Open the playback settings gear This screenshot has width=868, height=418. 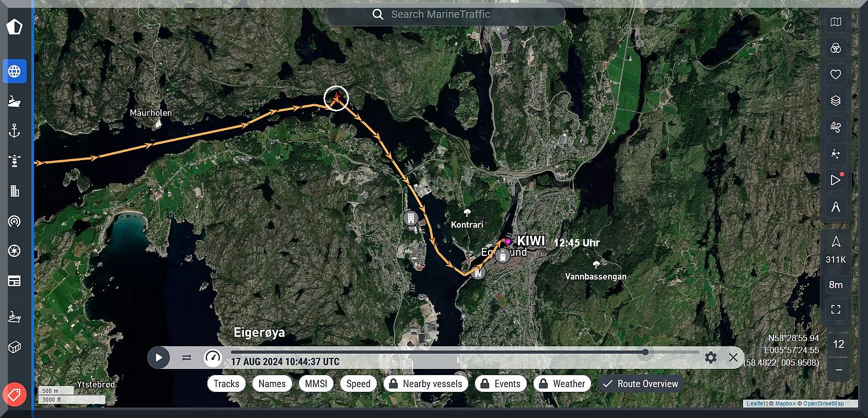[x=711, y=357]
